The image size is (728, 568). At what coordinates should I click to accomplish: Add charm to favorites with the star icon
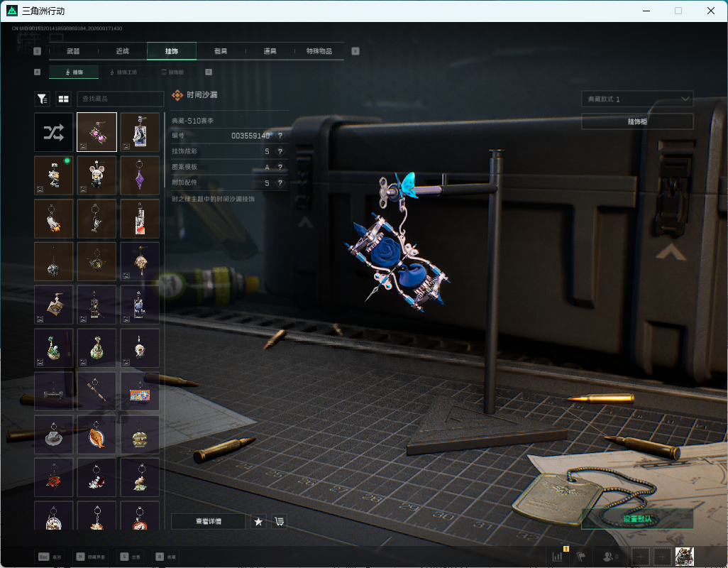point(258,522)
